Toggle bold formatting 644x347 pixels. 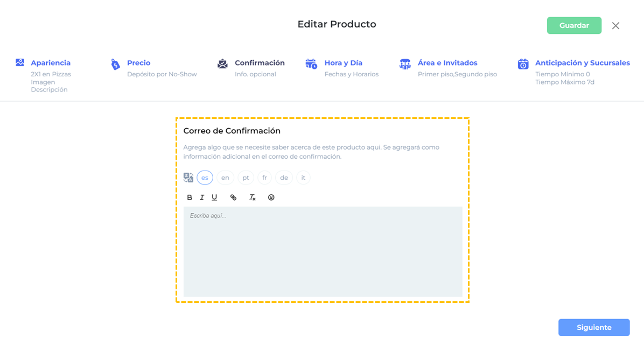(x=190, y=197)
